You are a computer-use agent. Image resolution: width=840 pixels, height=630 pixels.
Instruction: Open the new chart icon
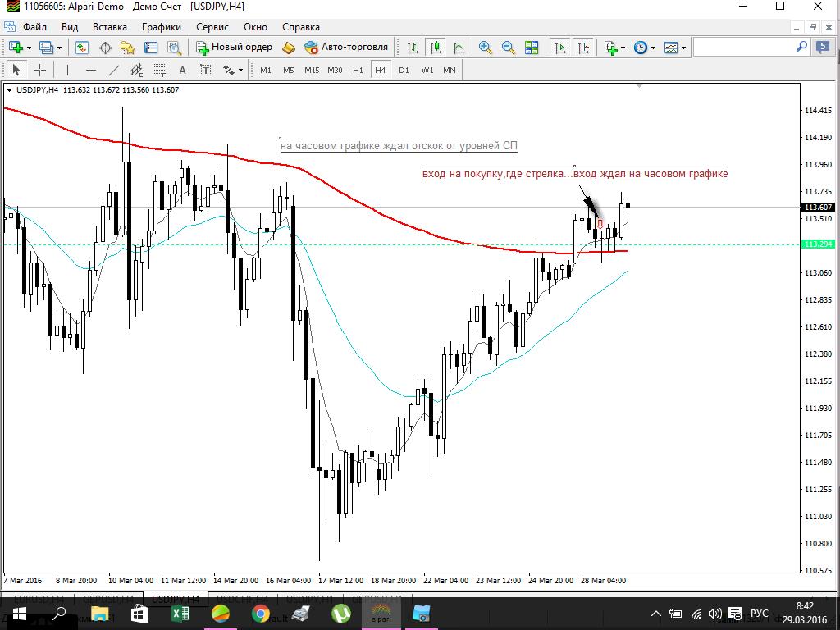pos(16,48)
